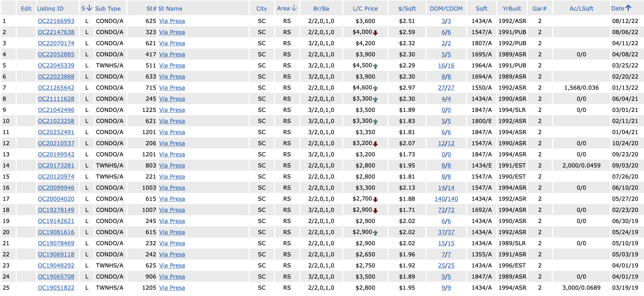Click the sort arrow beside the S column
This screenshot has height=296, width=644.
tap(89, 8)
